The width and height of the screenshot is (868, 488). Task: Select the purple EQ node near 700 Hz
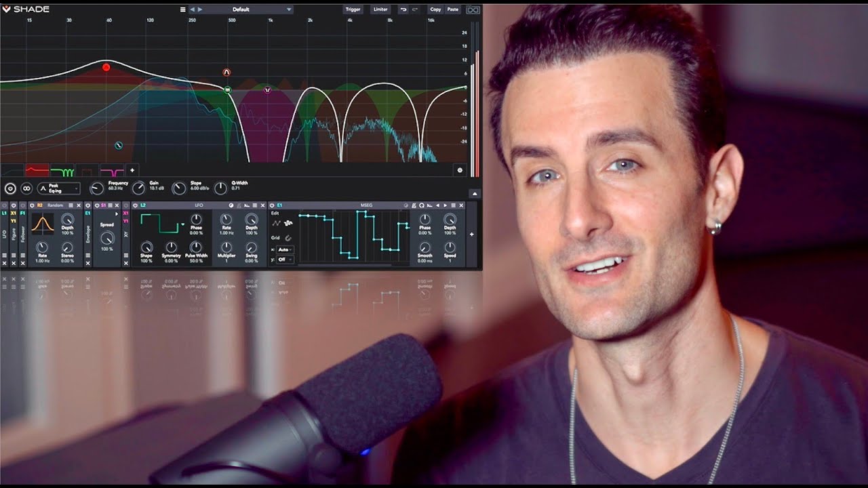[267, 89]
